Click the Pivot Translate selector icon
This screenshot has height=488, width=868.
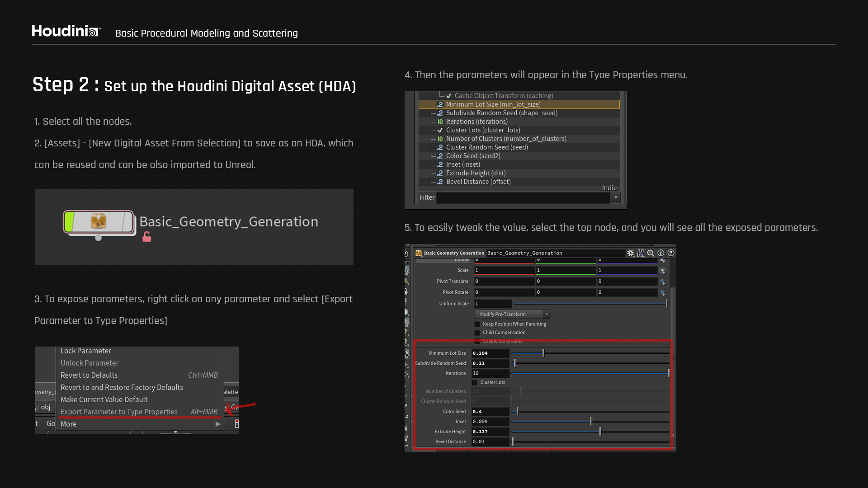662,282
